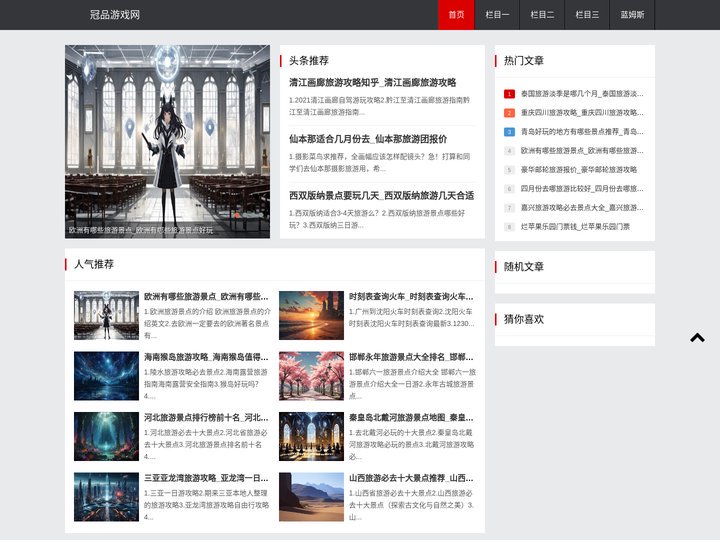Screen dimensions: 720x540
Task: Click cherry blossom thumbnail for 邯郸永年旅游景点
Action: [x=311, y=376]
